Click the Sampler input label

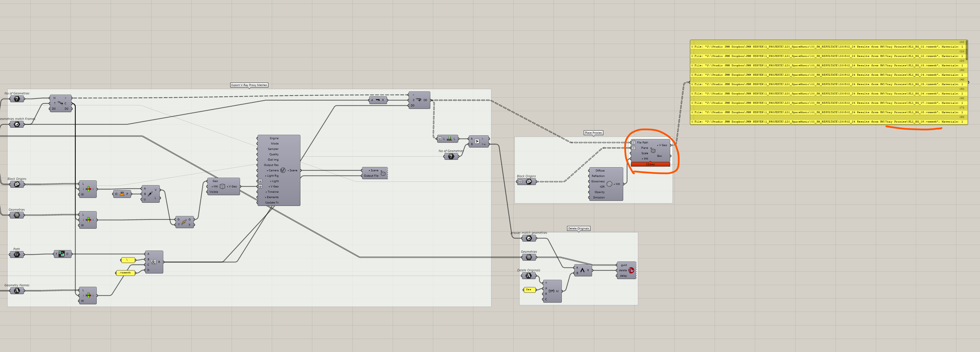tap(273, 149)
